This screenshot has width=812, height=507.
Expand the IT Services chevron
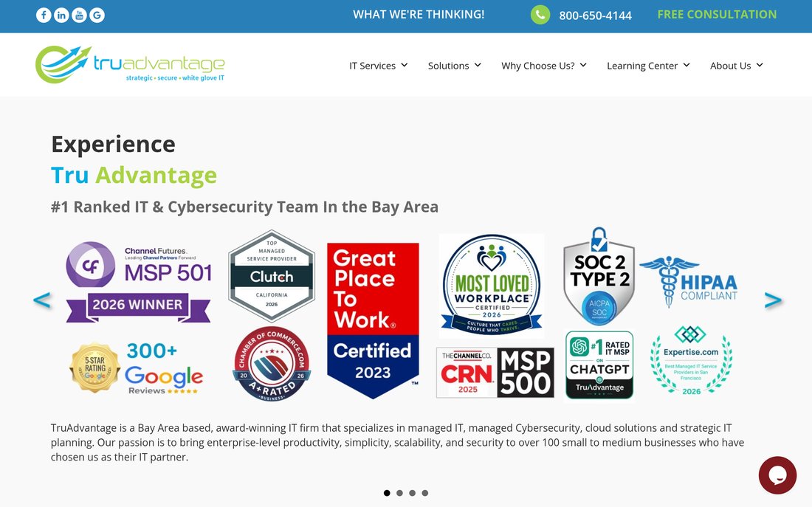coord(405,65)
